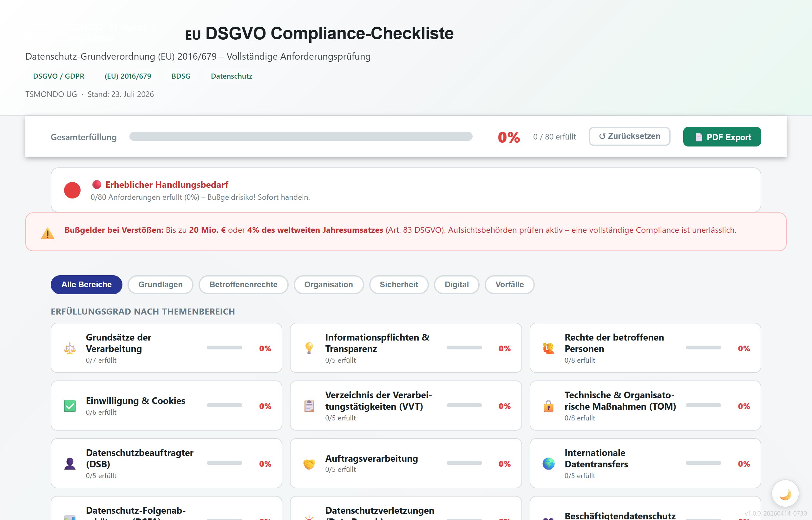Click the Gesamterfüllung progress bar
Viewport: 812px width, 520px height.
[301, 136]
